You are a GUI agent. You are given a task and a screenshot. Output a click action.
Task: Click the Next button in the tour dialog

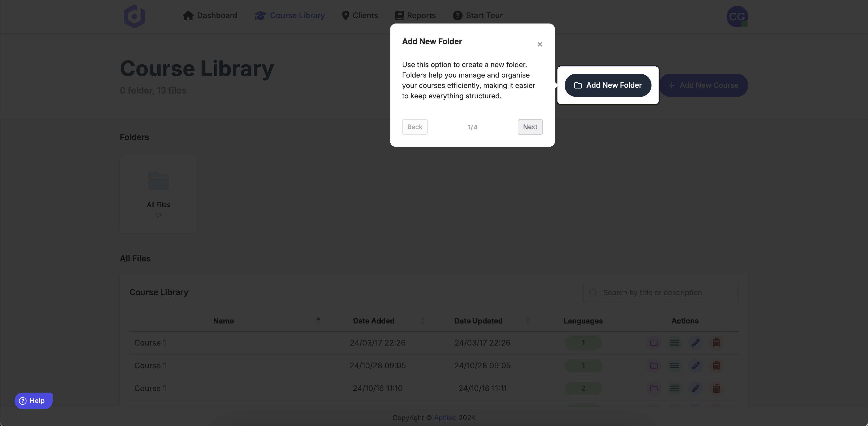pyautogui.click(x=530, y=127)
